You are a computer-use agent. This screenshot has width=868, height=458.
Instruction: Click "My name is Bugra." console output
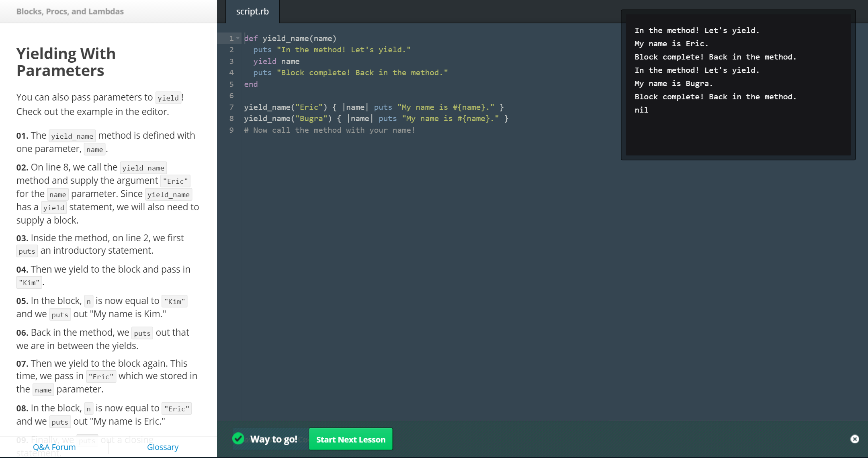point(674,83)
